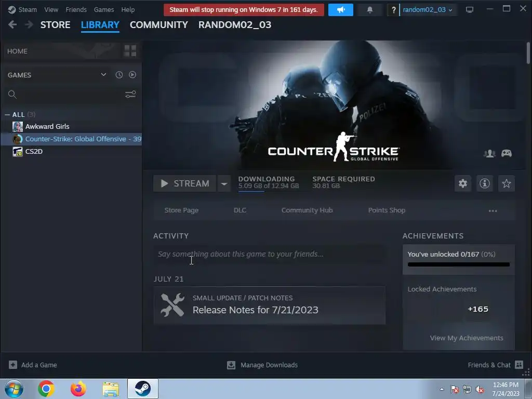Open advanced filter options icon
The width and height of the screenshot is (532, 399).
[x=130, y=95]
